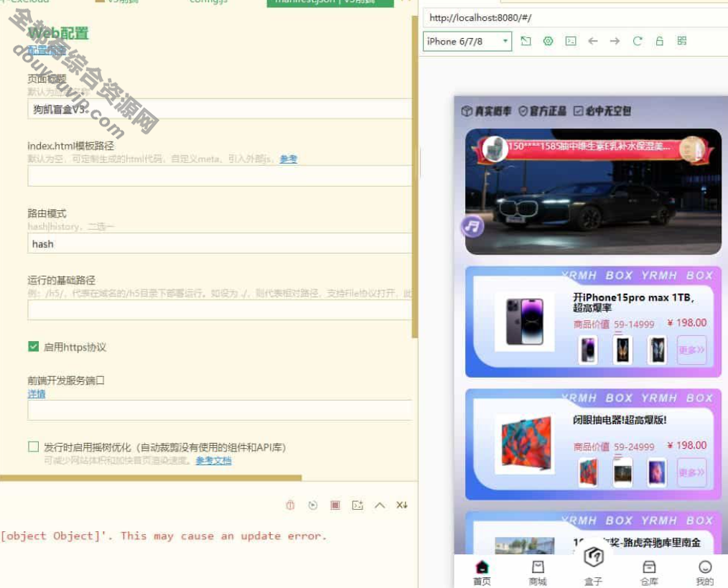Click the 路虎奔驰库里南金 card title
The image size is (728, 588).
click(637, 543)
